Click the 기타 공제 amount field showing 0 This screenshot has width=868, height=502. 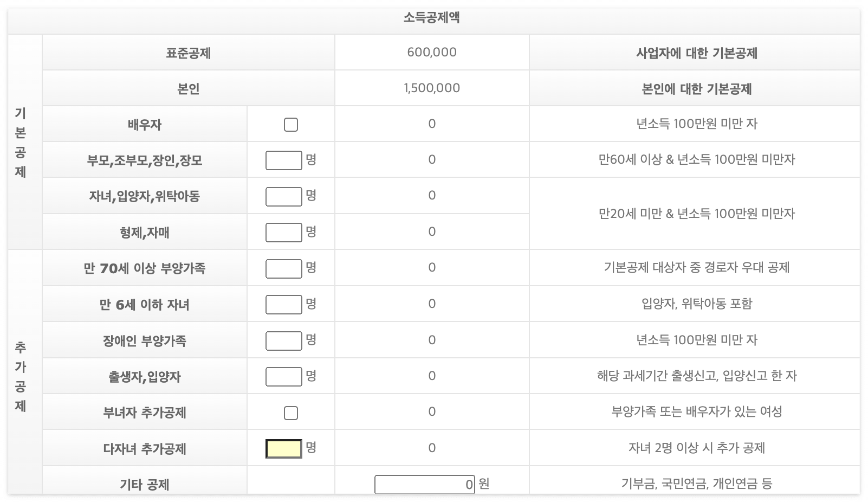coord(424,484)
